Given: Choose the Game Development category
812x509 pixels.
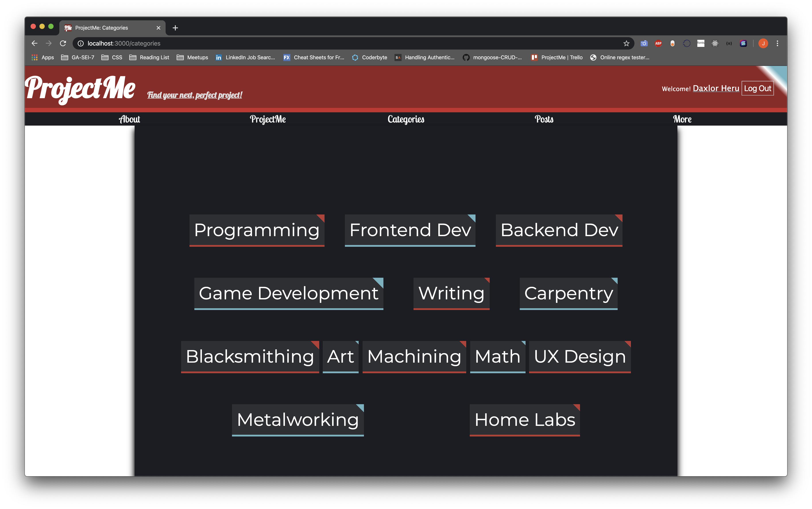Looking at the screenshot, I should click(x=288, y=293).
